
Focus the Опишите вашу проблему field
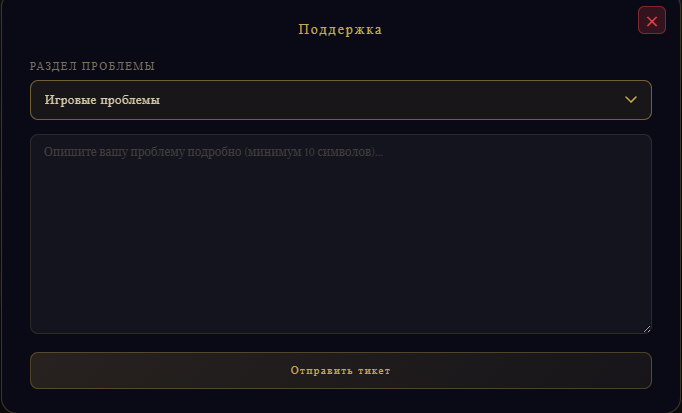(x=340, y=233)
